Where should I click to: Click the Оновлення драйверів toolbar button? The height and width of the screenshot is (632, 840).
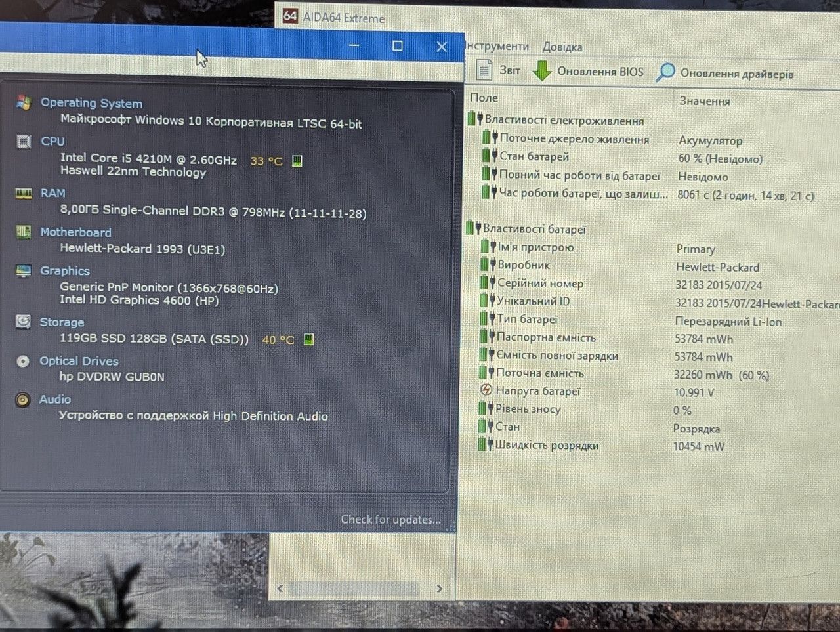(725, 73)
